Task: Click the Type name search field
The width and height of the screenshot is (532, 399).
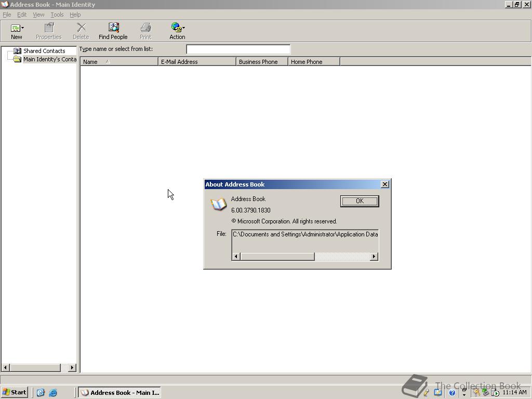Action: click(x=238, y=49)
